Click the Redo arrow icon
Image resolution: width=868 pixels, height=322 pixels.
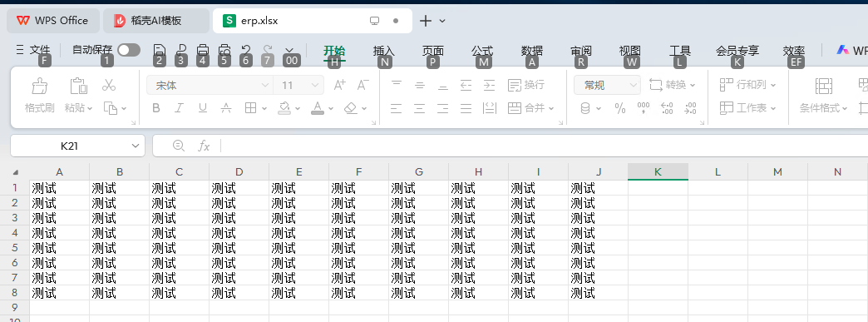(x=268, y=51)
